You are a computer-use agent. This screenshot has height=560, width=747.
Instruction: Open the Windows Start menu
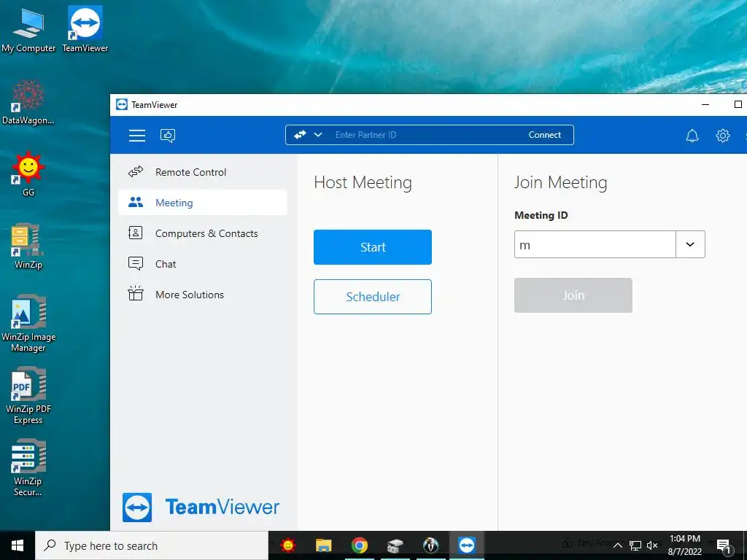coord(18,545)
